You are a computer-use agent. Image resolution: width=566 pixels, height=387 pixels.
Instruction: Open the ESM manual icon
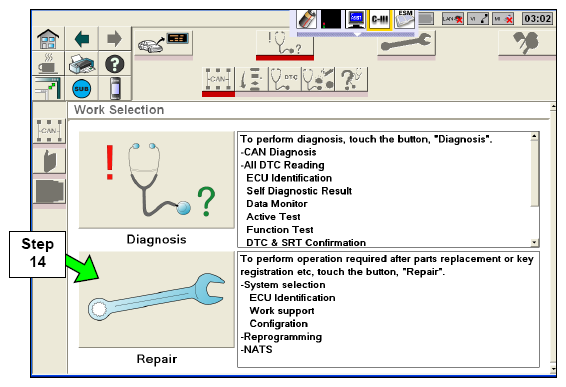(x=405, y=19)
